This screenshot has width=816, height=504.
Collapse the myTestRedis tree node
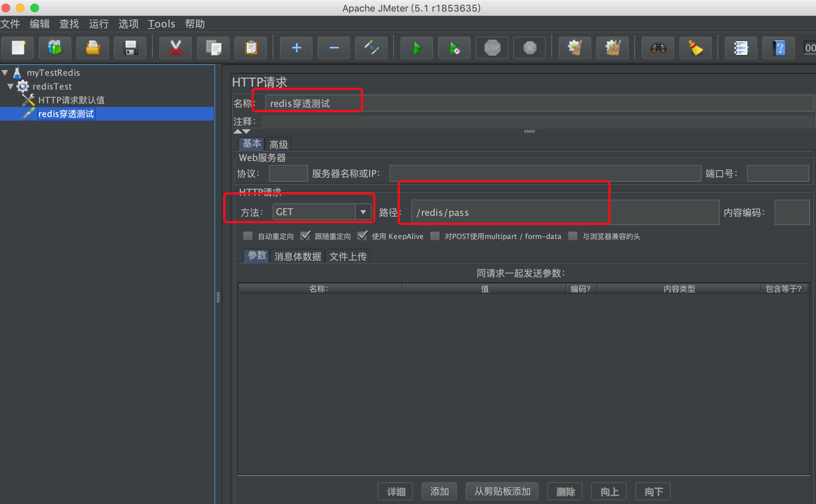5,73
